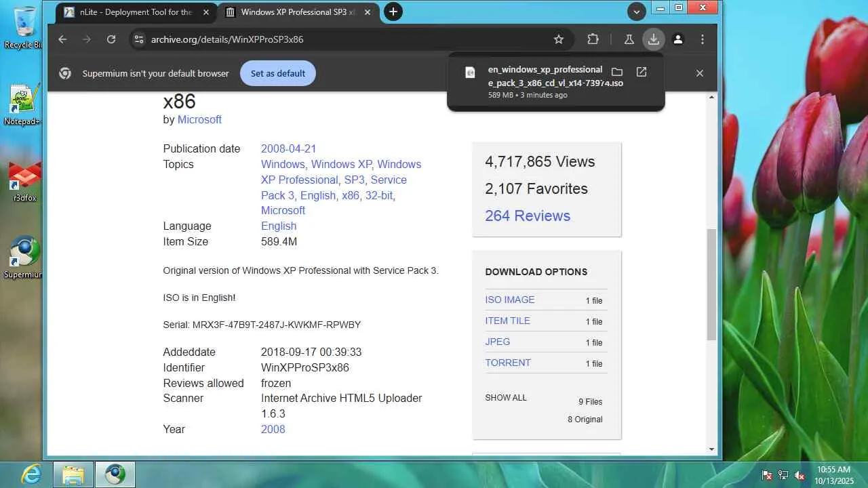Show all download files
Image resolution: width=868 pixels, height=488 pixels.
(x=506, y=398)
